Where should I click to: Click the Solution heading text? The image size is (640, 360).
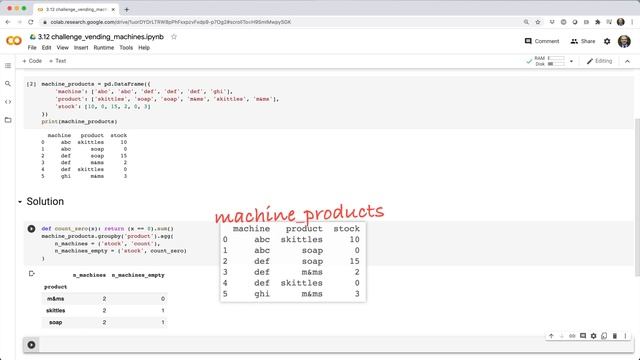[x=45, y=202]
